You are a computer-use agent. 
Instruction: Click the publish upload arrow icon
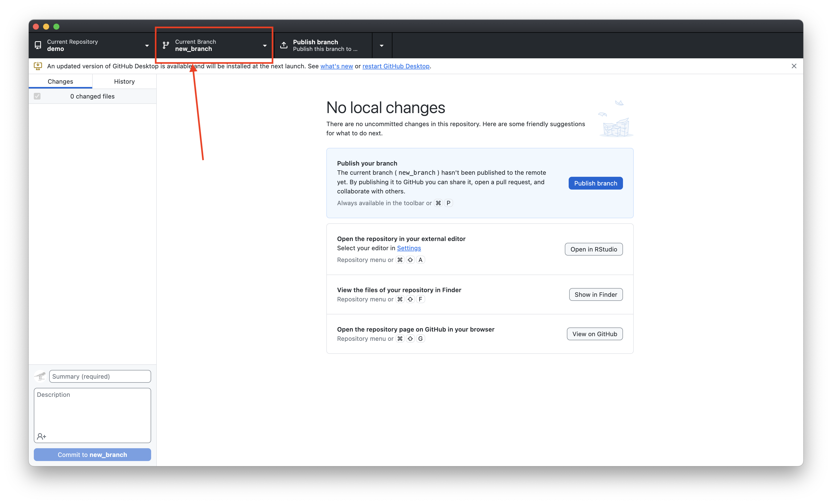click(284, 45)
